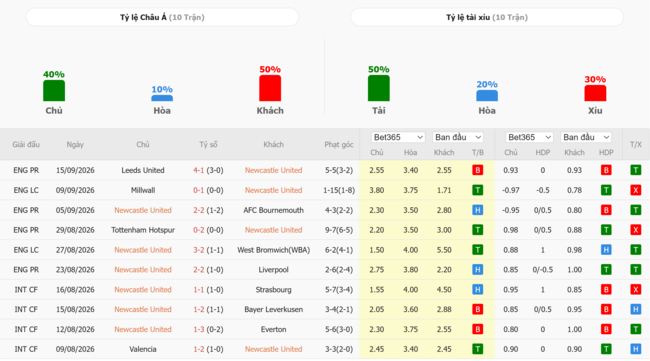Click green T T/B badge in West Bromwich row
Screen dimensions: 650x361
[x=478, y=250]
